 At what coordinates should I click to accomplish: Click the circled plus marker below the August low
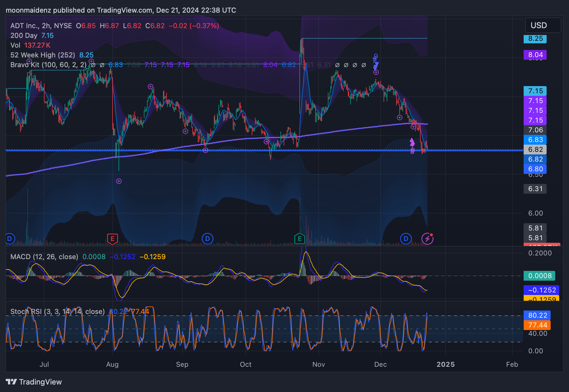coord(119,181)
